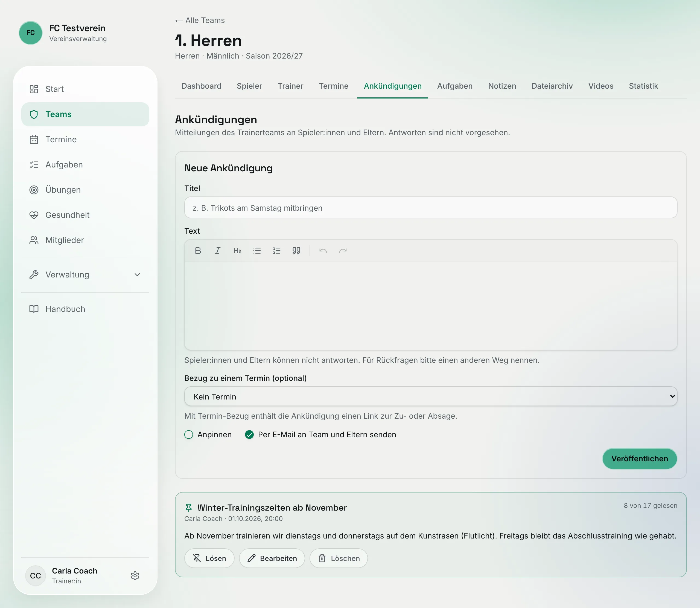This screenshot has width=700, height=608.
Task: Open Start in the sidebar
Action: [x=85, y=89]
